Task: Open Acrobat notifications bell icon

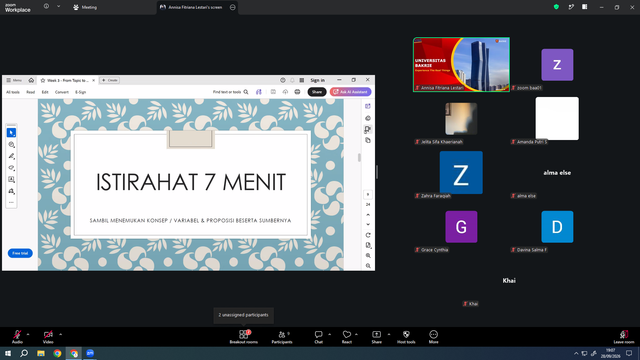Action: (292, 80)
